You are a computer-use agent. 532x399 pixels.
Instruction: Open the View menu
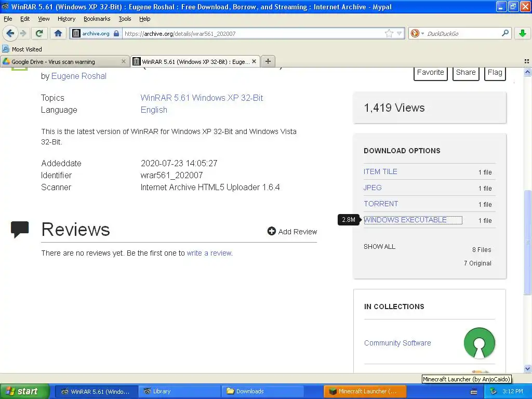pyautogui.click(x=44, y=19)
